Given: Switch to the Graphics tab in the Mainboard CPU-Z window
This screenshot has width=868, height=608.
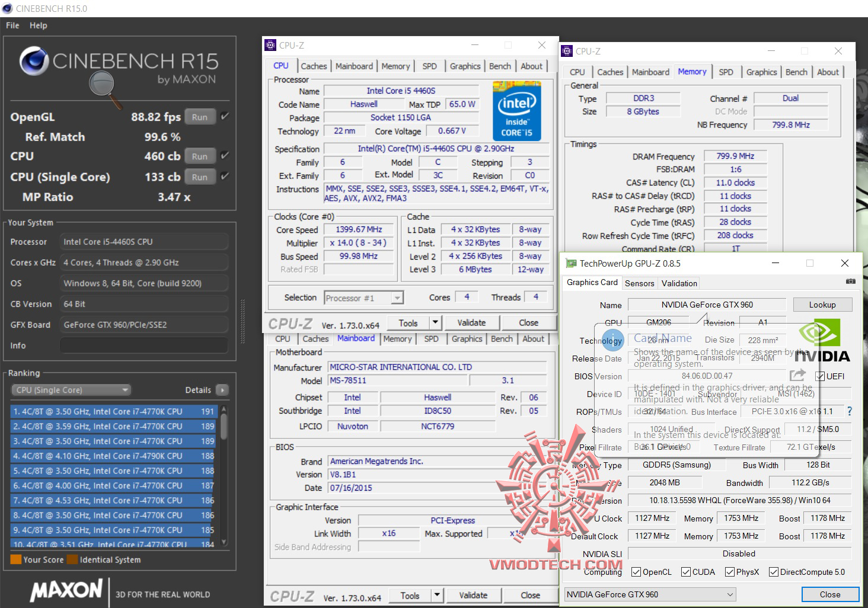Looking at the screenshot, I should click(467, 339).
